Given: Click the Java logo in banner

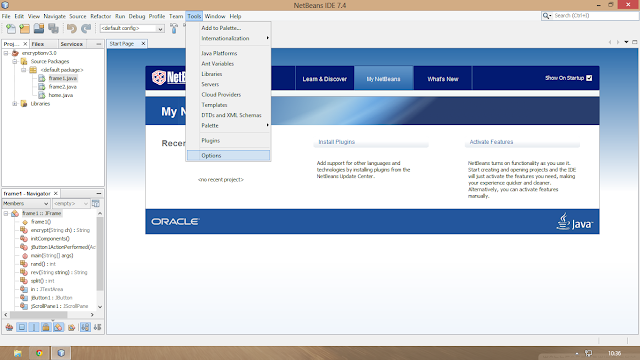Looking at the screenshot, I should (574, 222).
